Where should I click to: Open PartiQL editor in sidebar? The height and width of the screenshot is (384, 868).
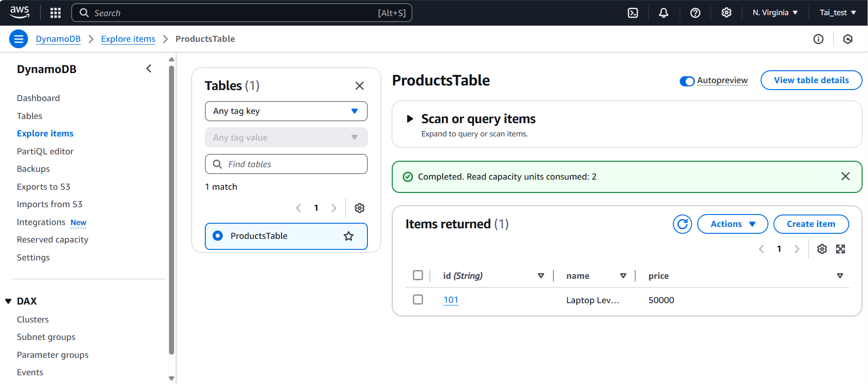click(45, 151)
